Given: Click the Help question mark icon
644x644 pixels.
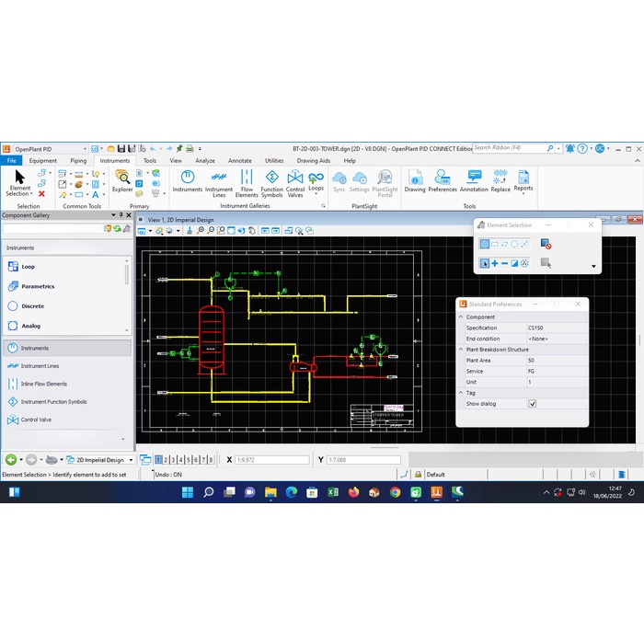Looking at the screenshot, I should (582, 149).
